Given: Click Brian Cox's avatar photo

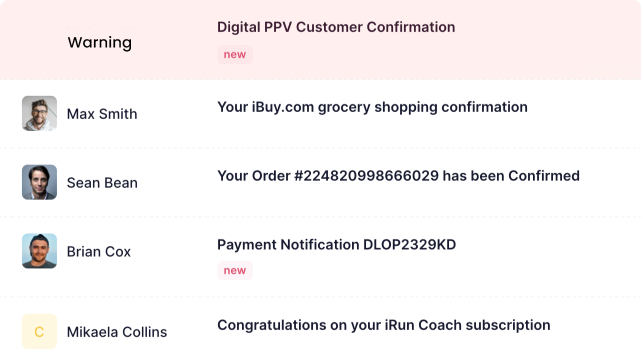Looking at the screenshot, I should 39,251.
